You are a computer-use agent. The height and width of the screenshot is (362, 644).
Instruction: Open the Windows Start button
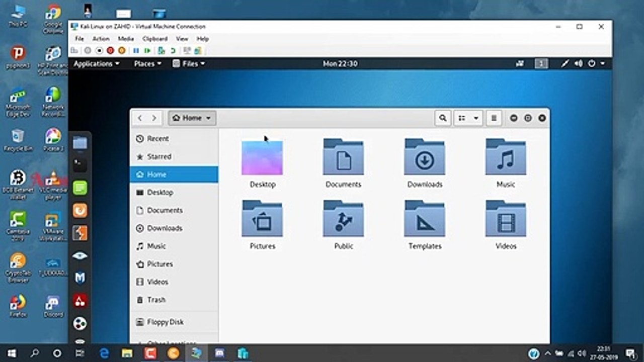(x=11, y=353)
